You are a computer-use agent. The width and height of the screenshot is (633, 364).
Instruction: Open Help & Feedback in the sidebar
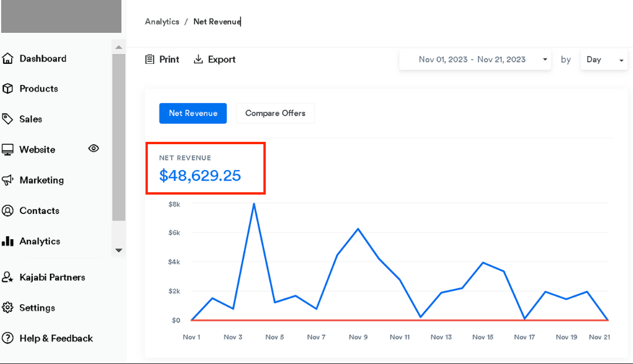[56, 339]
